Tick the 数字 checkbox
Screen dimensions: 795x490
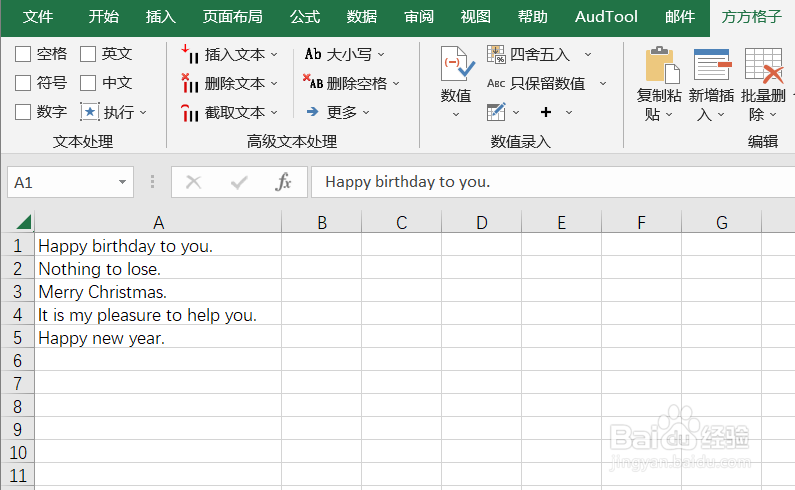23,112
